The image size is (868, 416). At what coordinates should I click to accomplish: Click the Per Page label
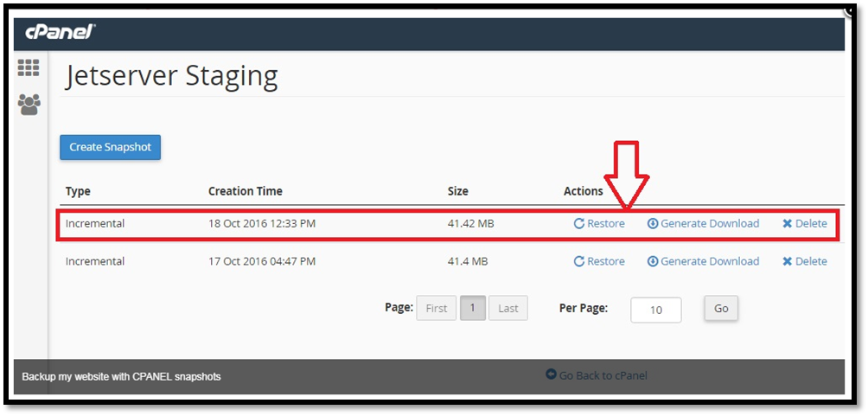[584, 309]
